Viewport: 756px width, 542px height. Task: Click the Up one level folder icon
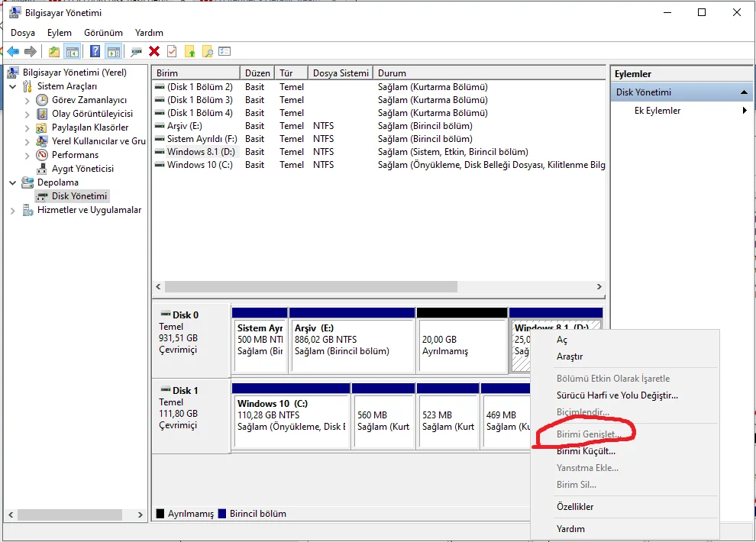click(53, 51)
